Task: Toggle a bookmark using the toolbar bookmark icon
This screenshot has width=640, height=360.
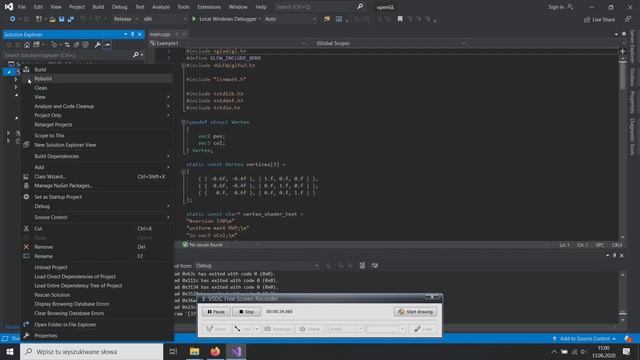Action: [x=400, y=19]
